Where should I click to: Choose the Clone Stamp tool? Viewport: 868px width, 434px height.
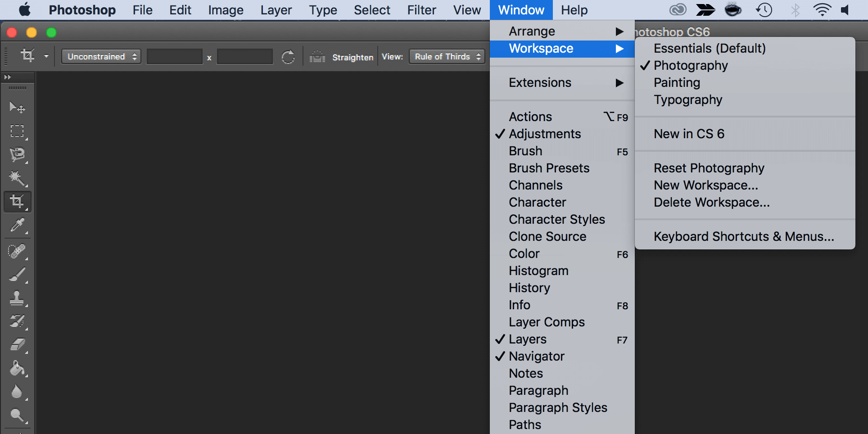click(17, 298)
